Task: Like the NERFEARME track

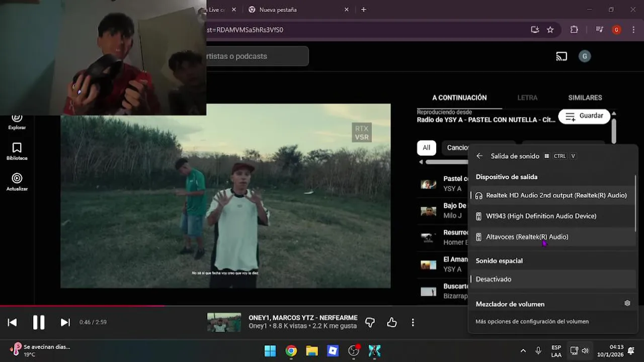Action: (x=392, y=322)
